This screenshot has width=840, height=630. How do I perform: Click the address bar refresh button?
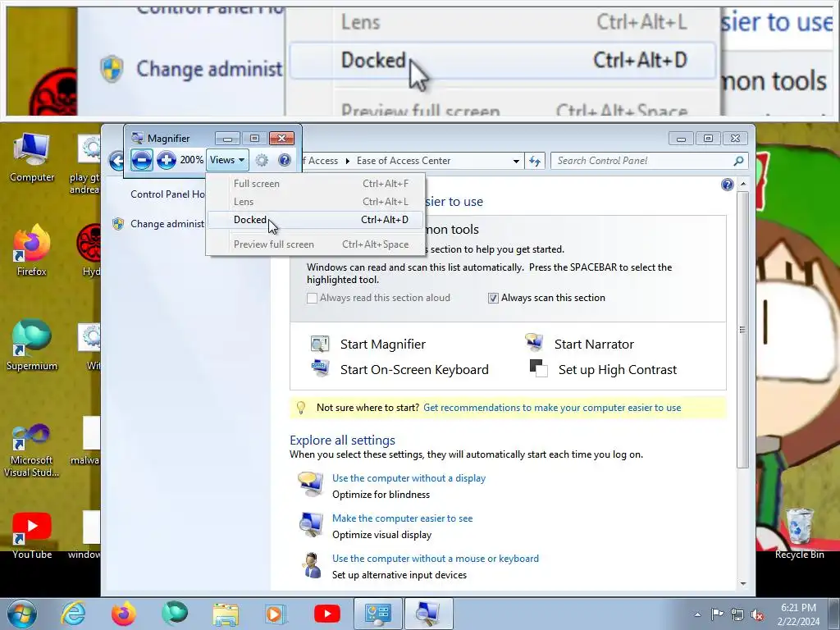tap(535, 161)
